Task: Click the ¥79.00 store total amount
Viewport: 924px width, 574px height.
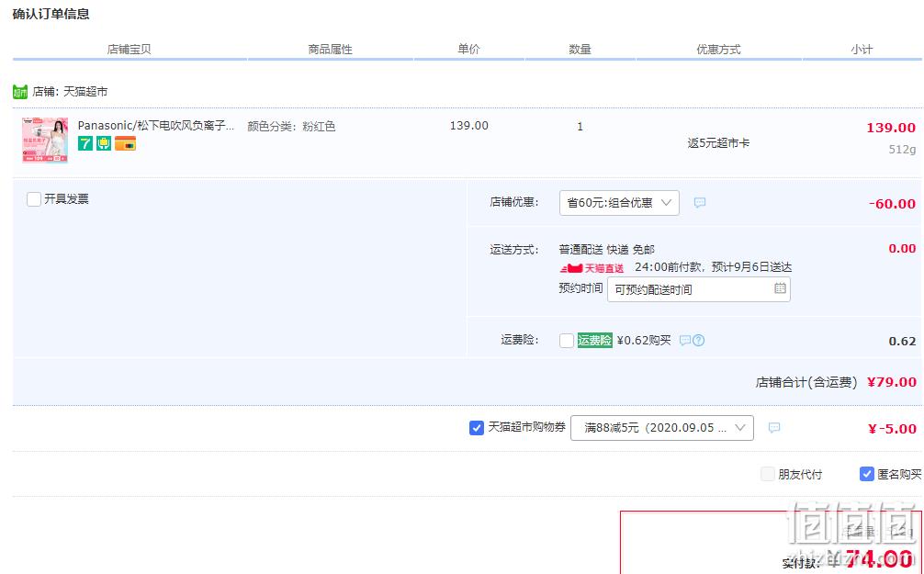Action: (x=892, y=382)
